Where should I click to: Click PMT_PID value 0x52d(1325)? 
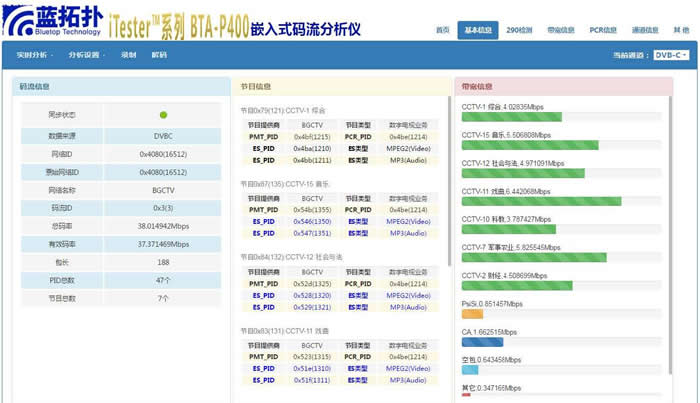312,284
